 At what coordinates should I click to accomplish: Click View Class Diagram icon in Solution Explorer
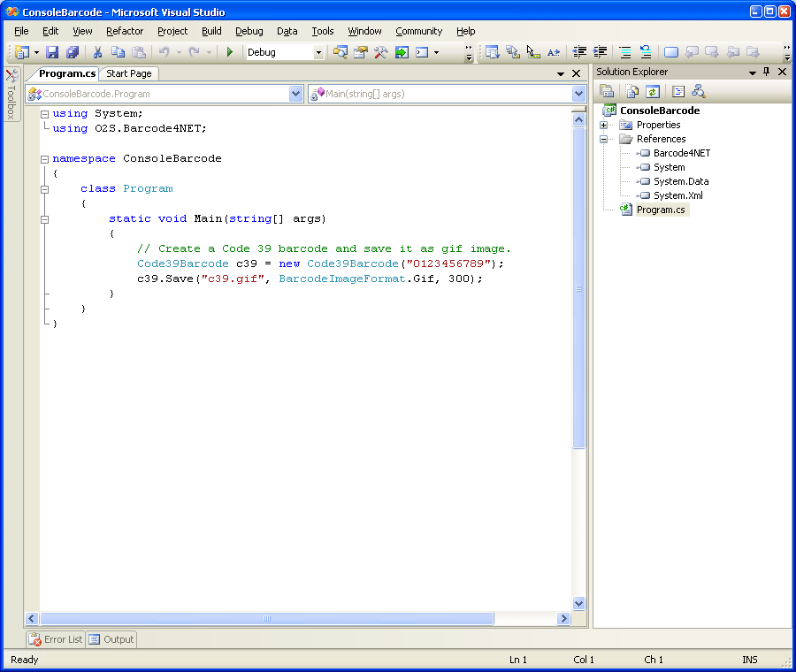point(699,91)
